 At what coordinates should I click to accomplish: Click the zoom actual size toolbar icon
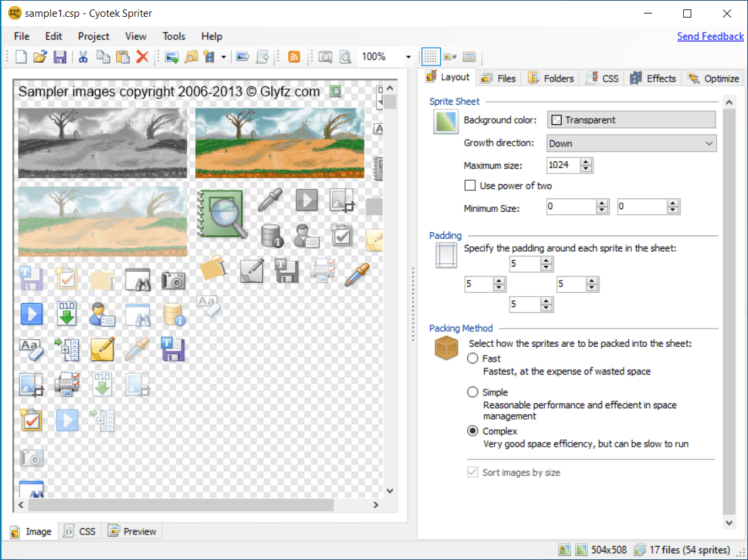(x=325, y=57)
